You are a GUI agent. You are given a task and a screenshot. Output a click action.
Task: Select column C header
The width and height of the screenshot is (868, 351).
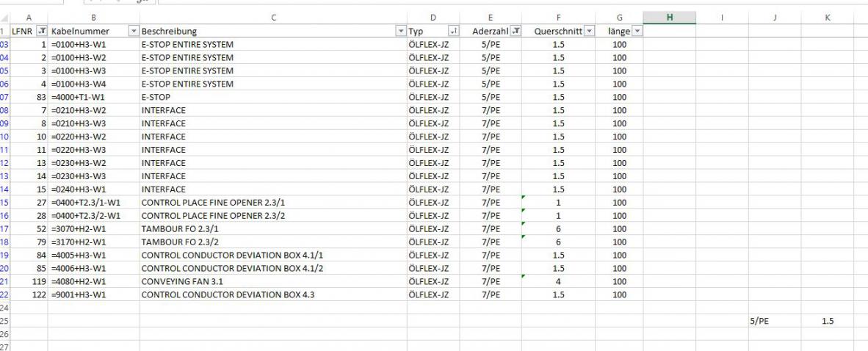pyautogui.click(x=273, y=18)
